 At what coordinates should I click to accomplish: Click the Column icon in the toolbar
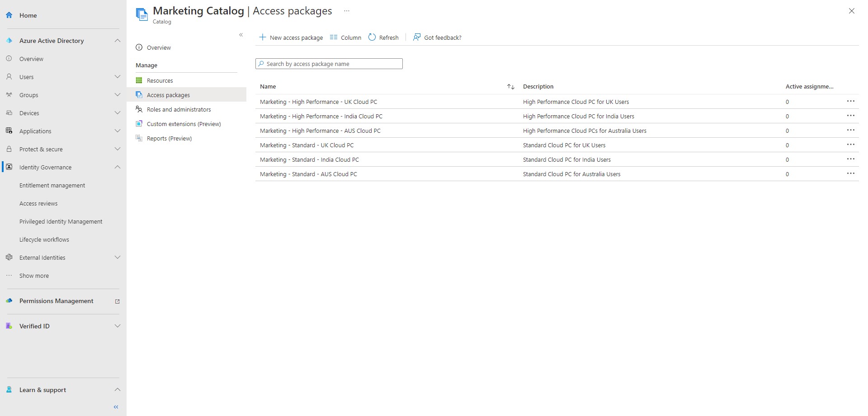pos(334,37)
